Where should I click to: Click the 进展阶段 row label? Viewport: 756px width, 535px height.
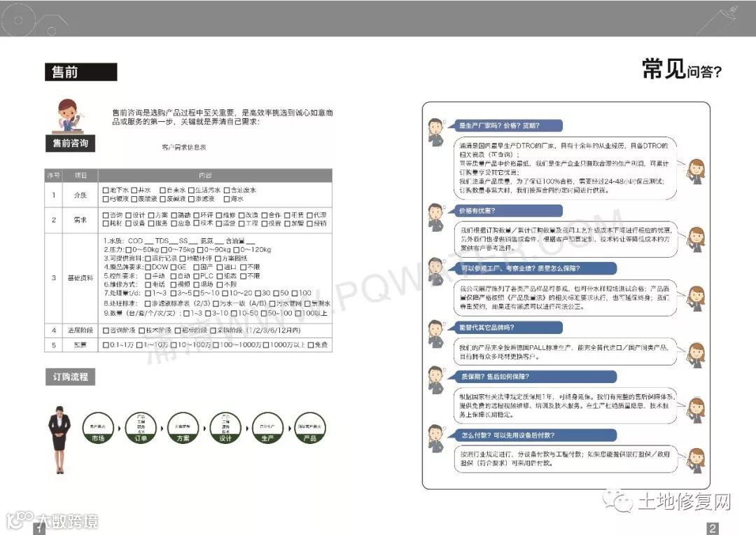80,331
